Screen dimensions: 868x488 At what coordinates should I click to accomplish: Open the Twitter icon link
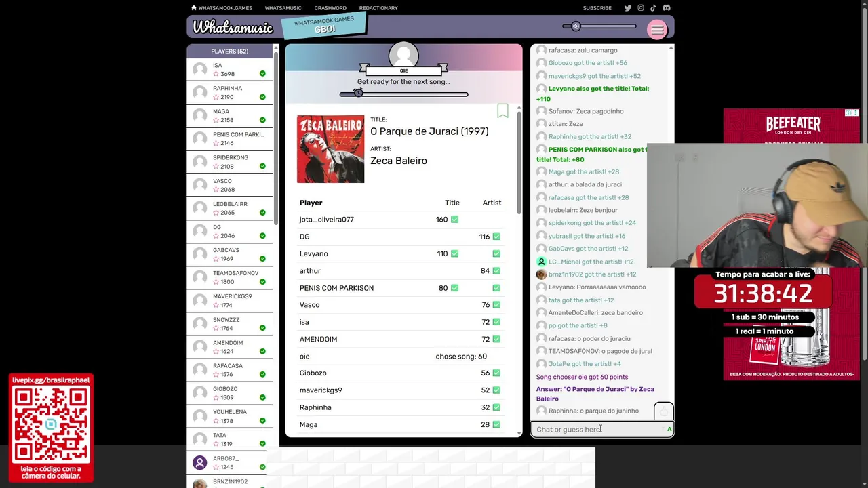click(627, 8)
